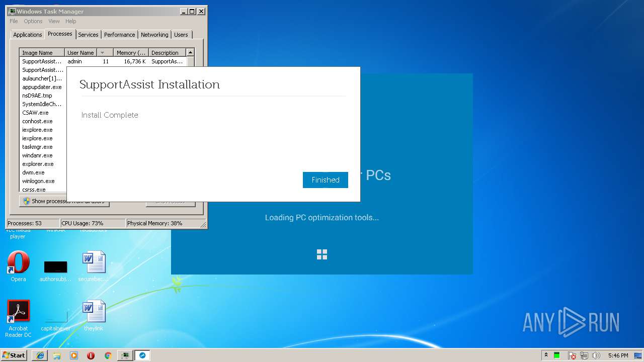
Task: Click the sorted CPU column arrow header
Action: pos(105,53)
